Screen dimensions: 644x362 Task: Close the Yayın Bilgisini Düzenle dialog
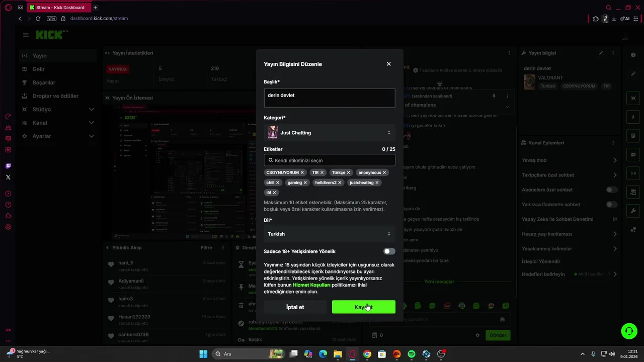tap(388, 64)
